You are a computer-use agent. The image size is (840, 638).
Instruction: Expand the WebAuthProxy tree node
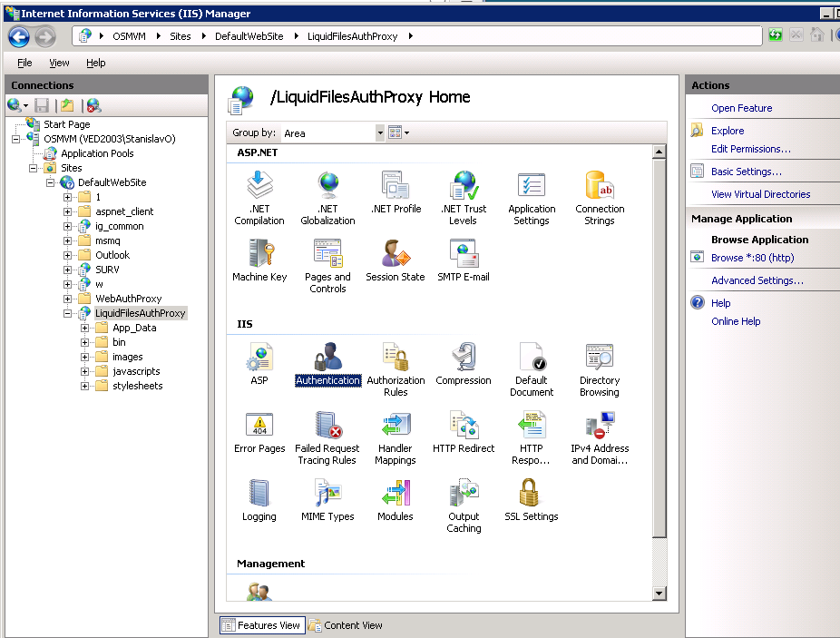pyautogui.click(x=68, y=299)
